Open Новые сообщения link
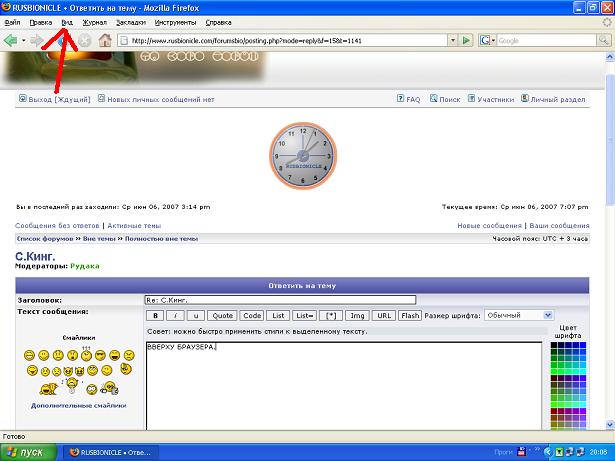 pyautogui.click(x=489, y=226)
